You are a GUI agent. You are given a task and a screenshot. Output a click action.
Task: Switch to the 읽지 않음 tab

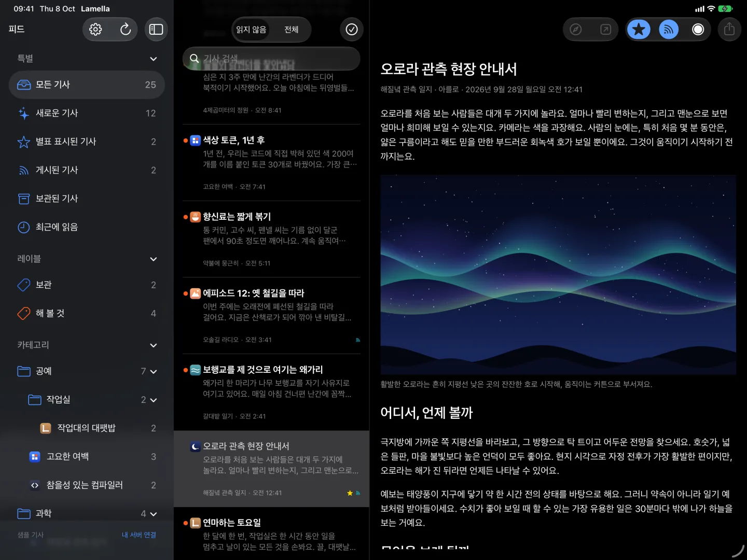(252, 30)
